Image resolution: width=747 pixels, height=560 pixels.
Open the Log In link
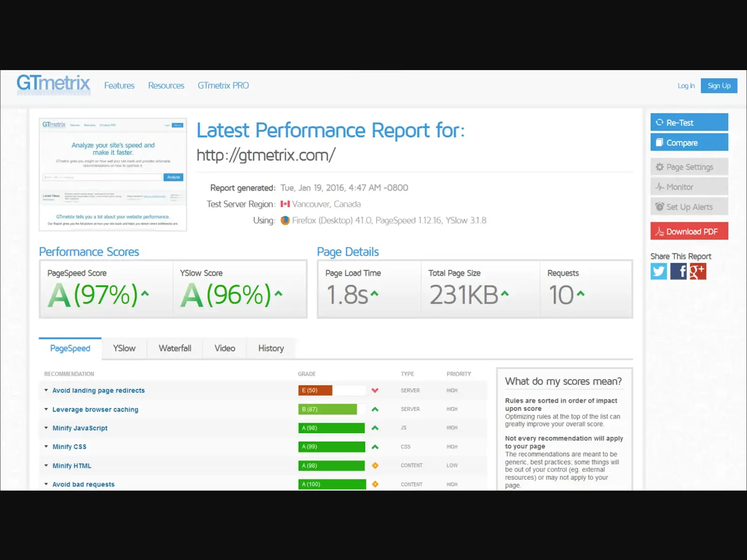[x=686, y=86]
